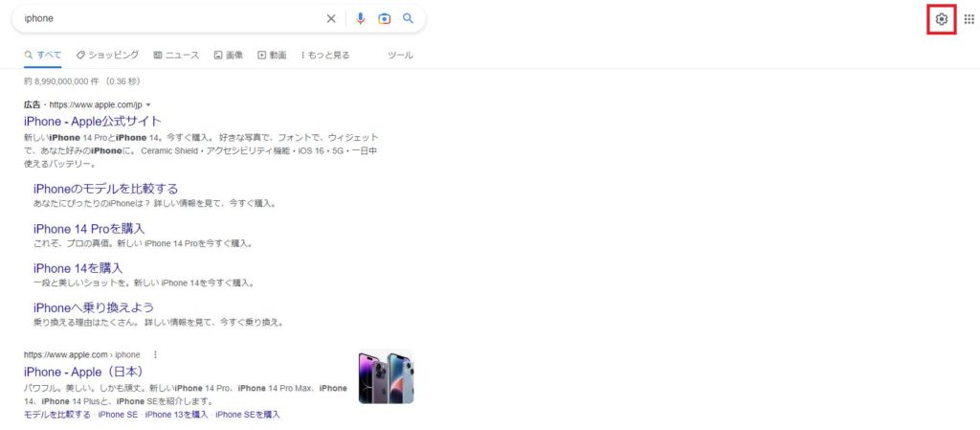Open the iPhoneのモデルを比較する link
The height and width of the screenshot is (430, 980).
pyautogui.click(x=105, y=189)
